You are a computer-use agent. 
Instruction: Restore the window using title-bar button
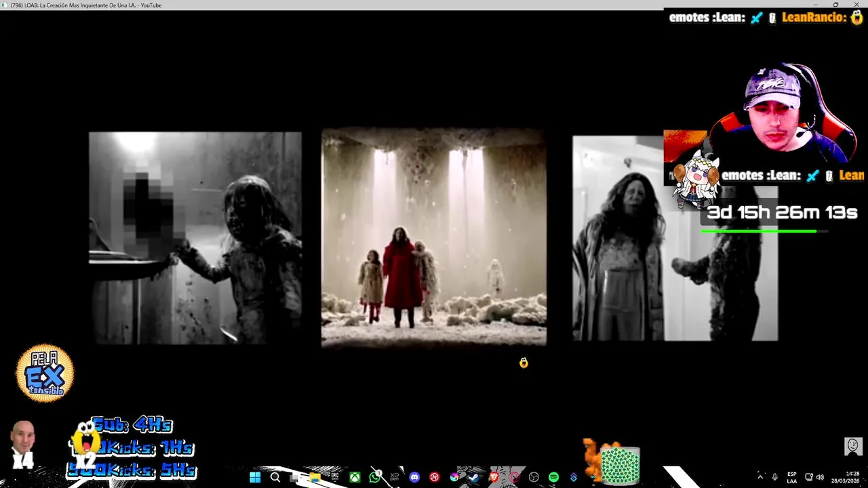[x=835, y=5]
